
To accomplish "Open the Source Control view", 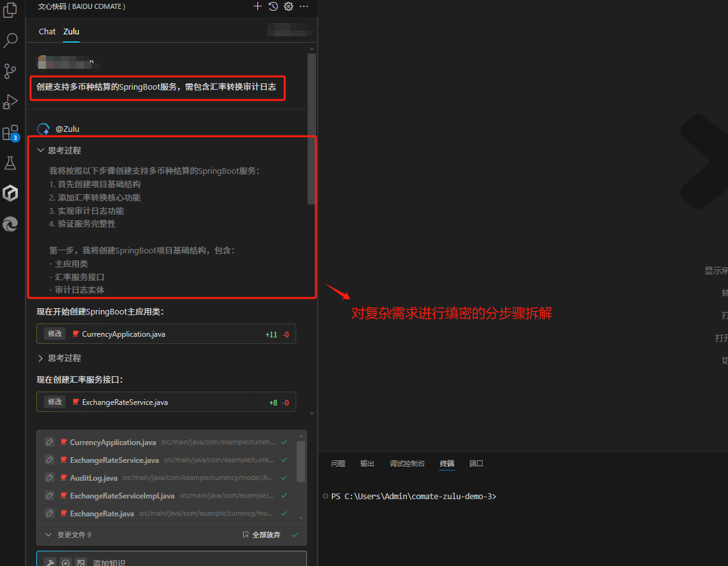I will coord(10,71).
